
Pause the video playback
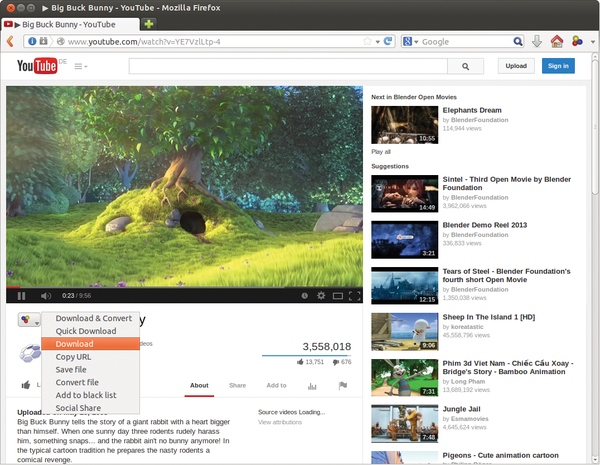21,295
